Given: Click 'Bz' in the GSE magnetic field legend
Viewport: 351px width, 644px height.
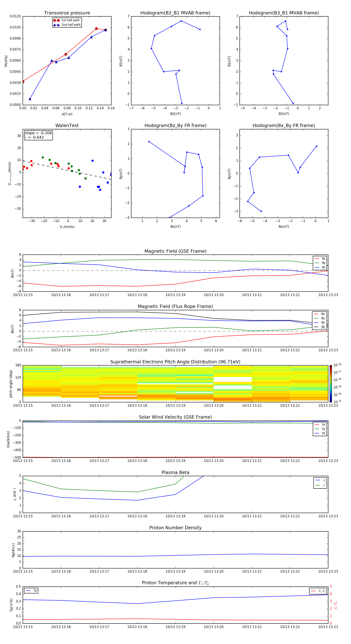Looking at the screenshot, I should pos(320,268).
